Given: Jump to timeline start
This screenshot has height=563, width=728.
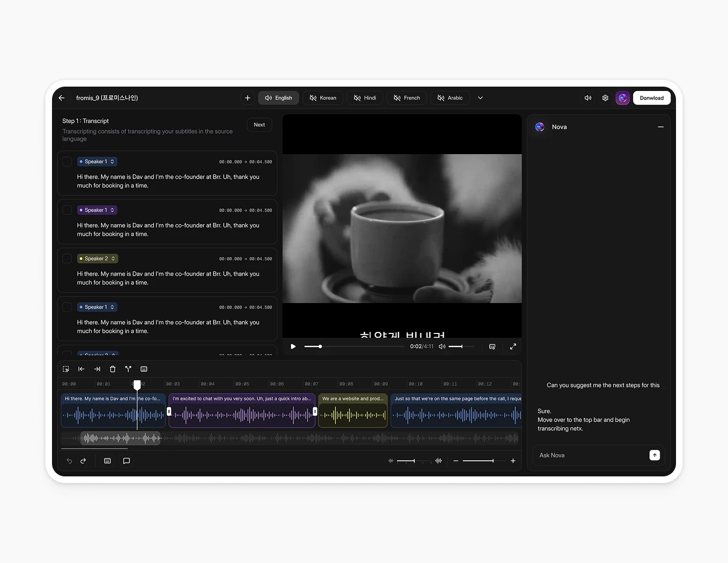Looking at the screenshot, I should [81, 369].
